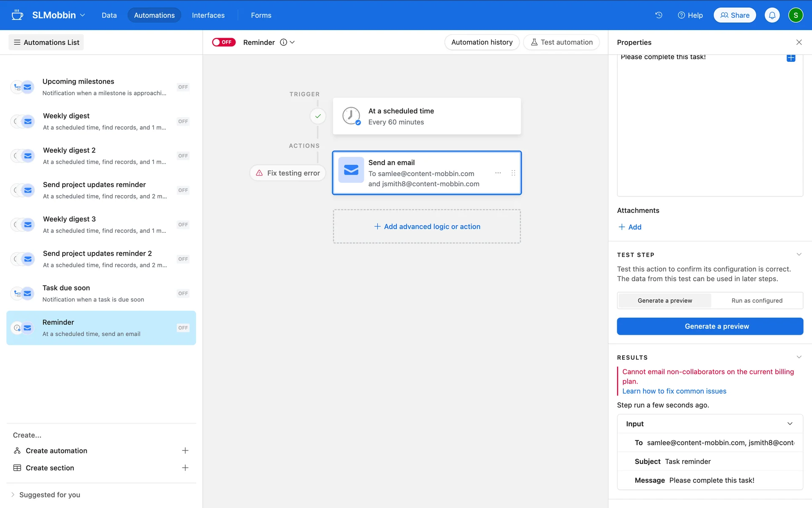Toggle the Reminder automation OFF switch
Image resolution: width=812 pixels, height=508 pixels.
pyautogui.click(x=224, y=42)
